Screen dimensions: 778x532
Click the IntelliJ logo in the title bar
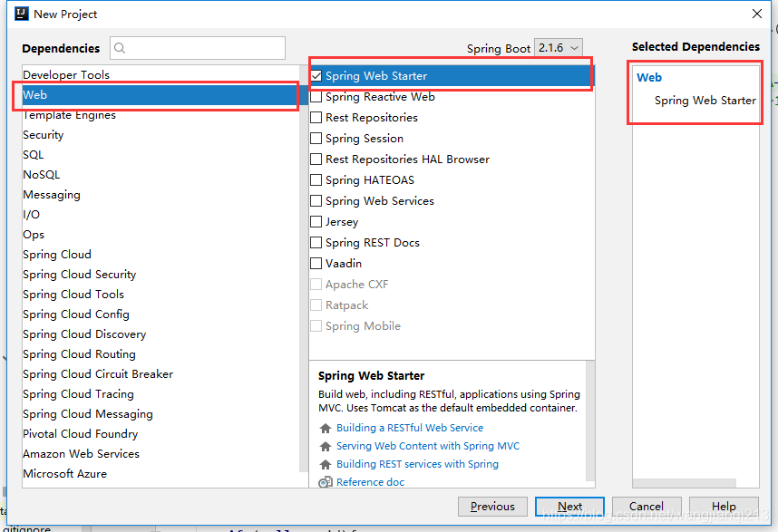click(x=22, y=14)
